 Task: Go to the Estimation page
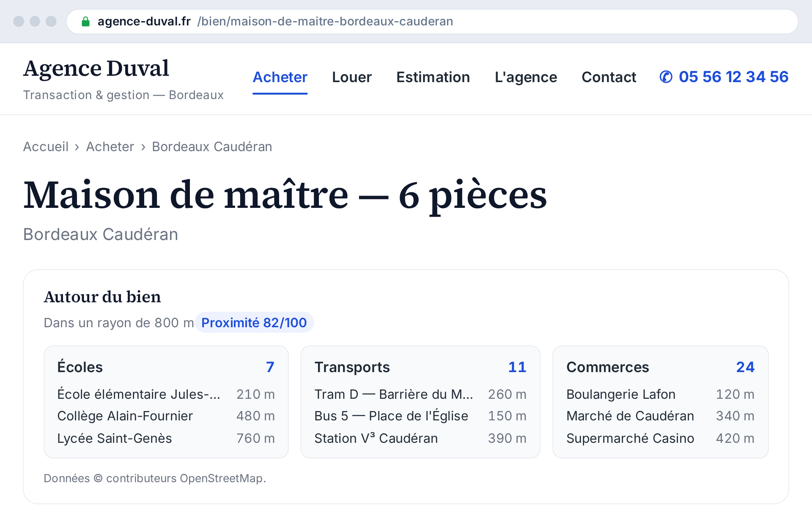coord(433,77)
